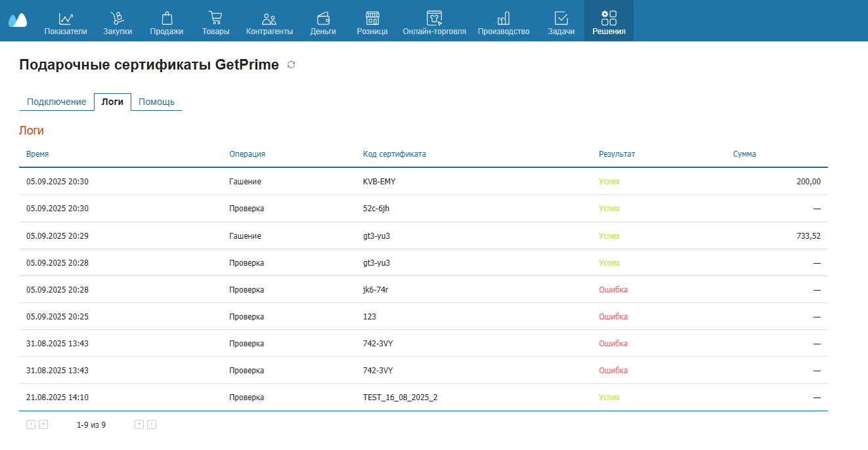This screenshot has width=868, height=450.
Task: Open the Контрагенты contacts icon
Action: pyautogui.click(x=269, y=18)
